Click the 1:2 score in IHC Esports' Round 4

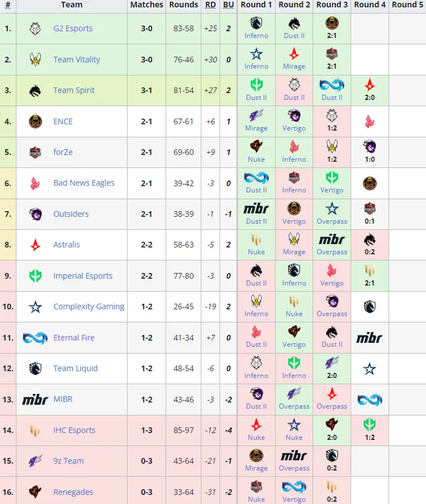click(x=370, y=438)
